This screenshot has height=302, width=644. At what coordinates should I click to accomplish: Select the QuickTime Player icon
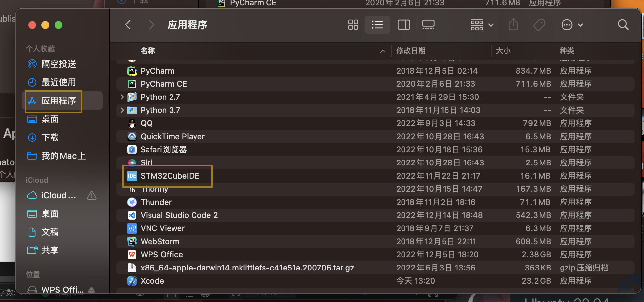(132, 136)
